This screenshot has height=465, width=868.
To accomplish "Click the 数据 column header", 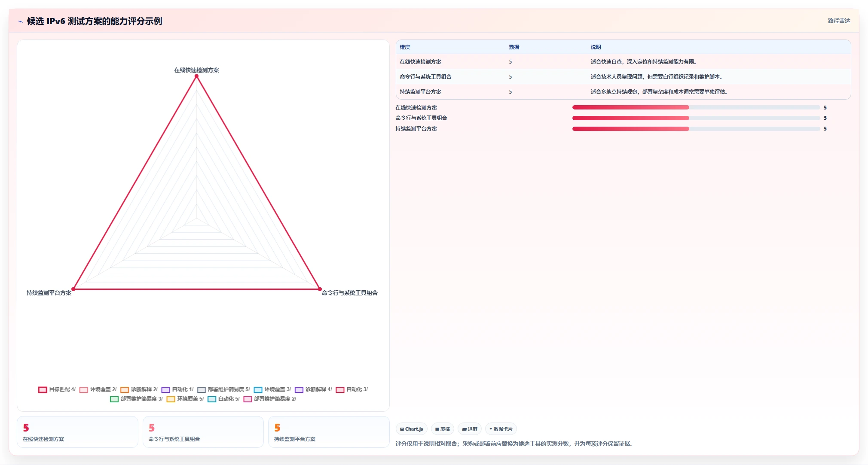I will click(514, 47).
